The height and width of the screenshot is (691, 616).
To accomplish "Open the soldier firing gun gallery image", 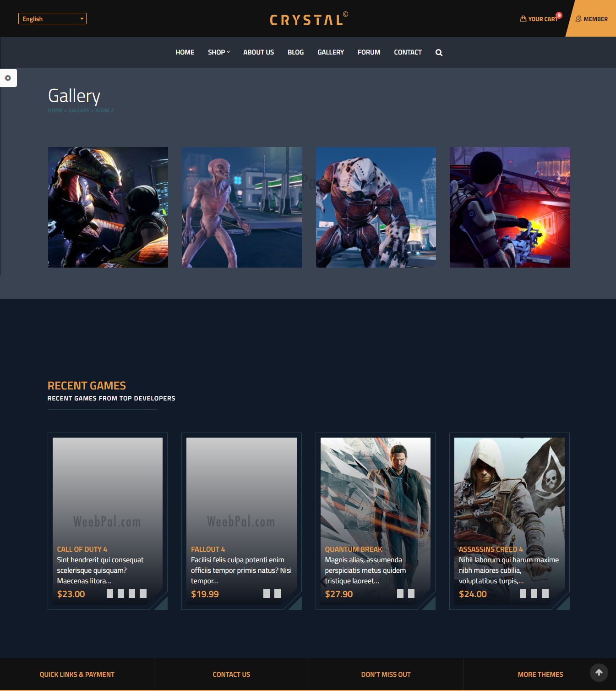I will (x=510, y=207).
